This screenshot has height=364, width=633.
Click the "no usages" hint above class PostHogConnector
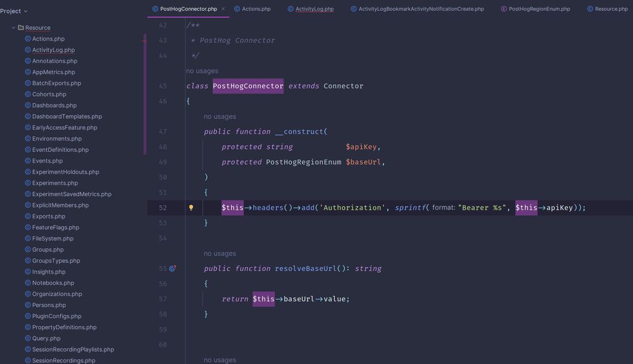coord(202,71)
